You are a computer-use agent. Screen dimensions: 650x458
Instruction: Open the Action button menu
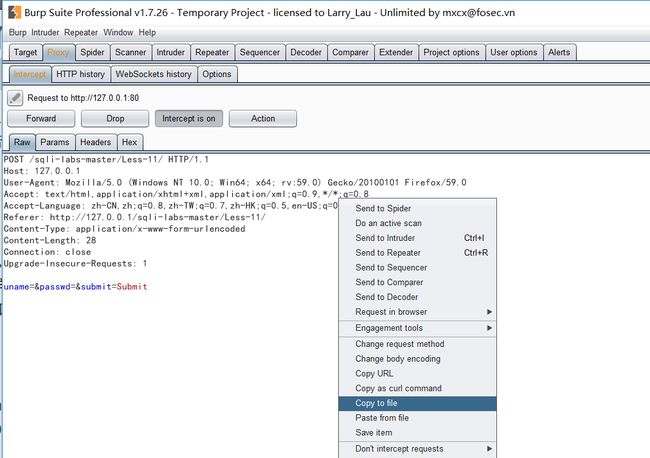coord(263,119)
